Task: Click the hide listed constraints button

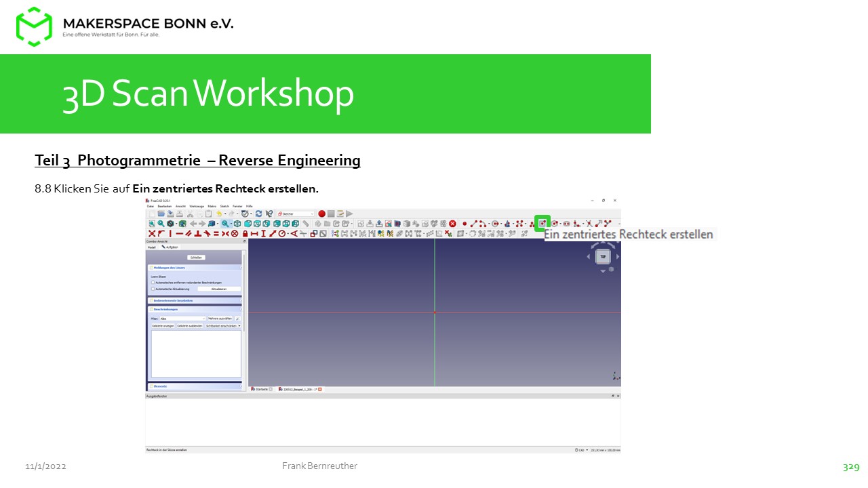Action: click(x=190, y=326)
